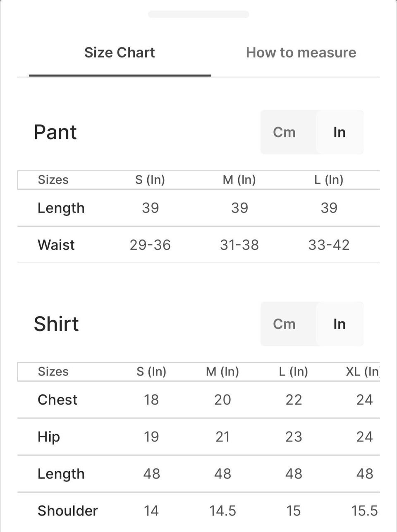Switch Pant measurements to Cm

[284, 132]
